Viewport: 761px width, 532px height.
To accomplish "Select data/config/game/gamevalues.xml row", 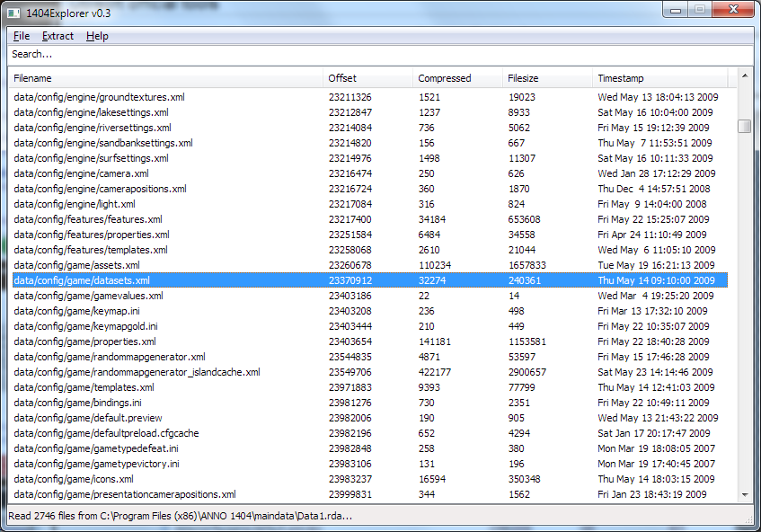I will click(x=370, y=296).
